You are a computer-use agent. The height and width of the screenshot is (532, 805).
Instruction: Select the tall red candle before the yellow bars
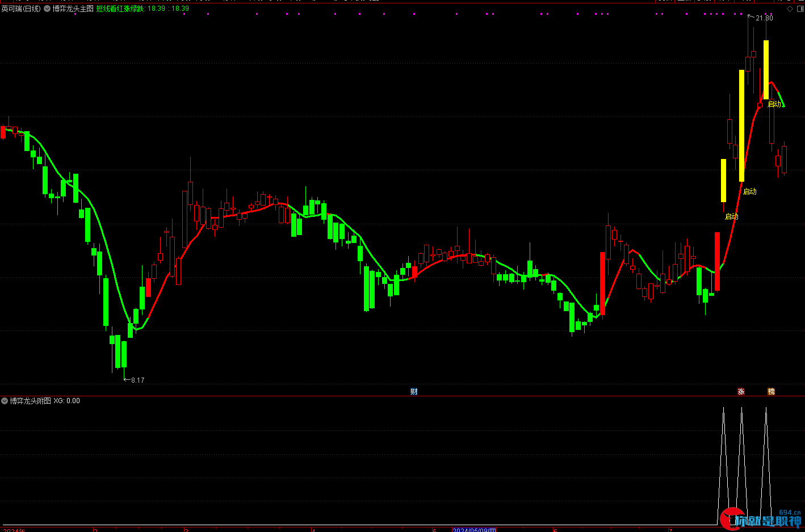pyautogui.click(x=717, y=261)
